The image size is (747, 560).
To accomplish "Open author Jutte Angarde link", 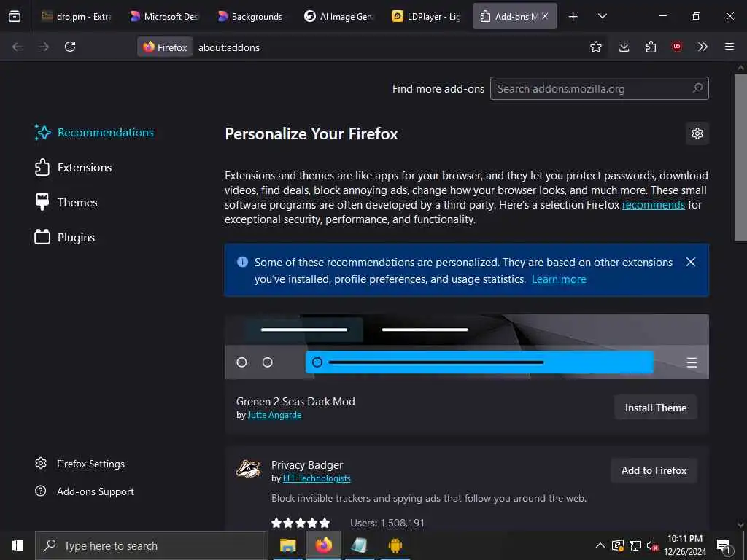I will coord(274,415).
